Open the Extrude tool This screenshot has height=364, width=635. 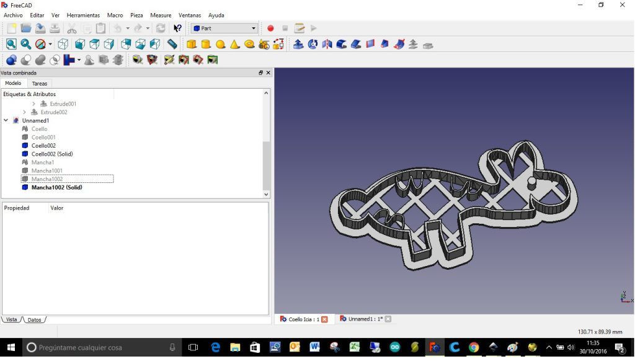(x=297, y=43)
